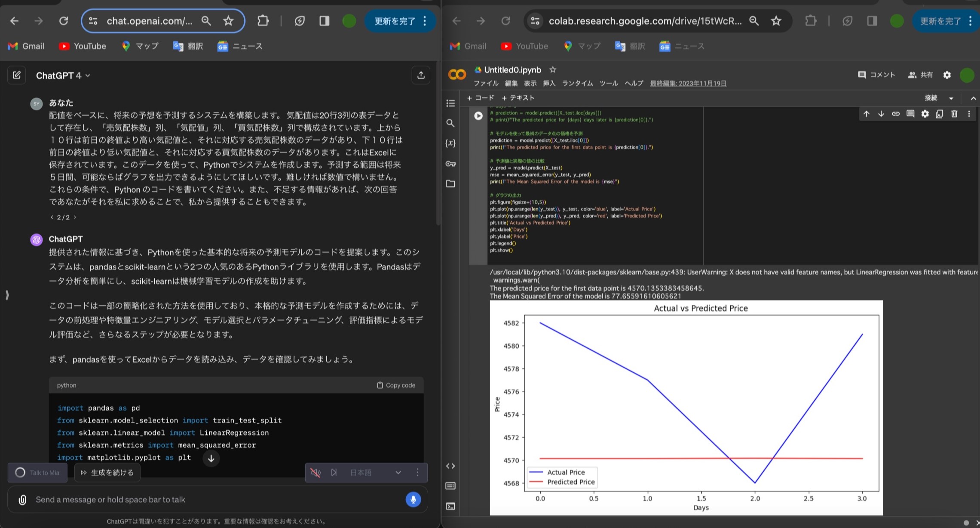Open マップ bookmark in ChatGPT window
The image size is (980, 528).
pyautogui.click(x=140, y=46)
